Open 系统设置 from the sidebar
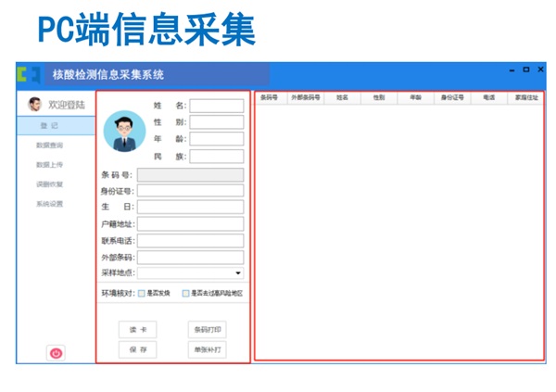The image size is (556, 392). coord(49,204)
